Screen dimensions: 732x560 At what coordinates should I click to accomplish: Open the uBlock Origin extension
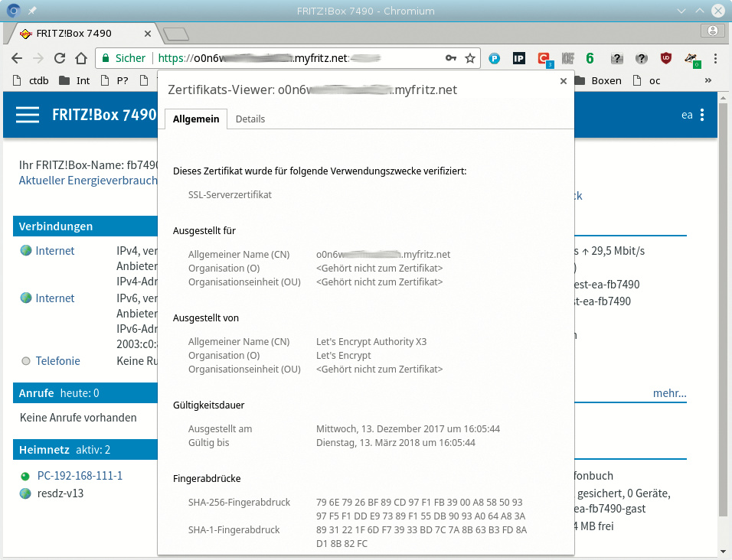pyautogui.click(x=666, y=58)
